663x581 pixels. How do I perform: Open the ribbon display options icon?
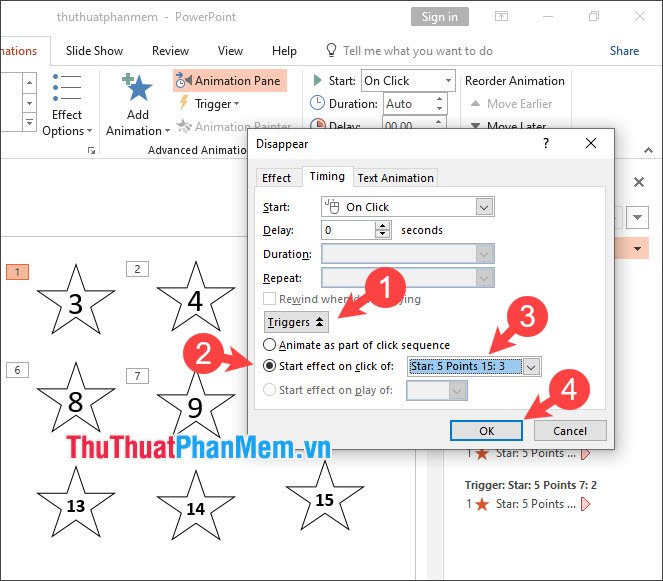click(501, 16)
